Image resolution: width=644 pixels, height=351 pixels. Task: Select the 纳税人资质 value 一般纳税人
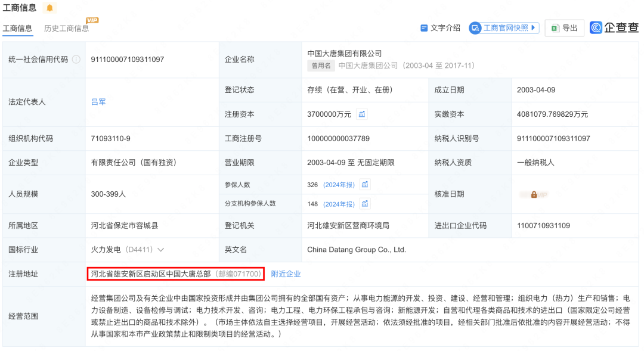click(x=535, y=163)
